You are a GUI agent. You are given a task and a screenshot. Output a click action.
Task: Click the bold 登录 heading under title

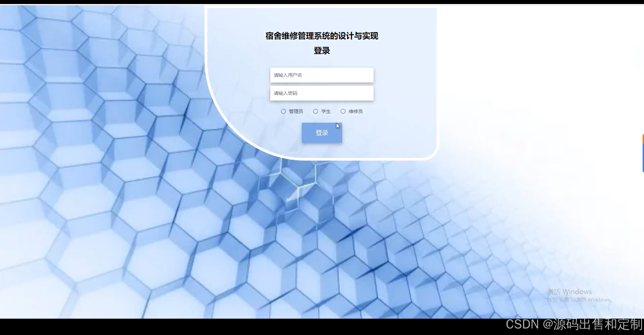pos(322,51)
